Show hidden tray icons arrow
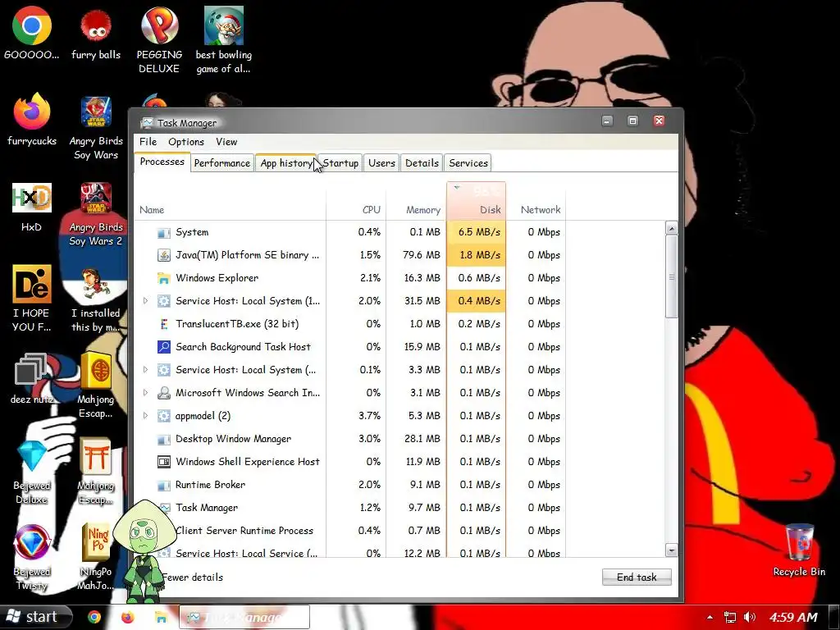Viewport: 840px width, 630px height. (x=710, y=617)
